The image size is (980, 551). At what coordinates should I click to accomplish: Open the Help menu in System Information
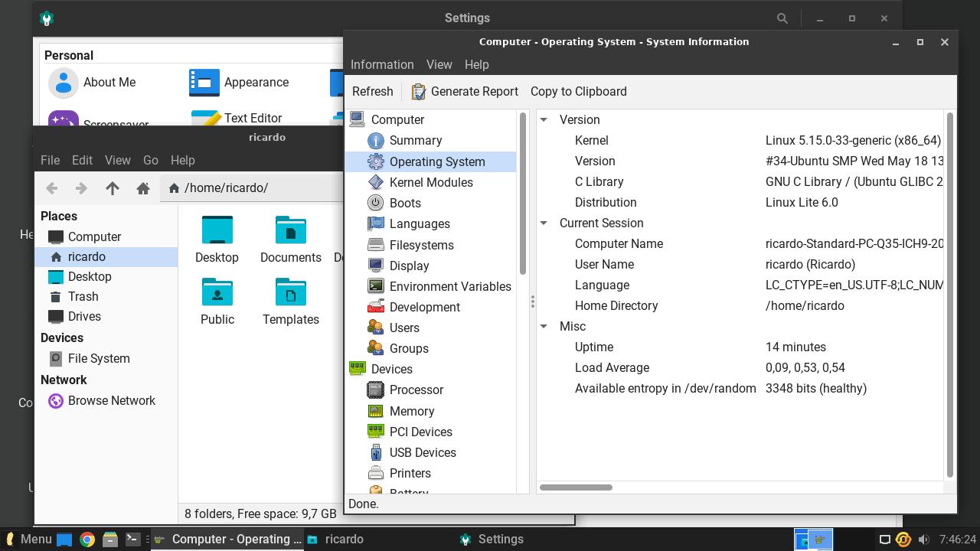(x=476, y=65)
